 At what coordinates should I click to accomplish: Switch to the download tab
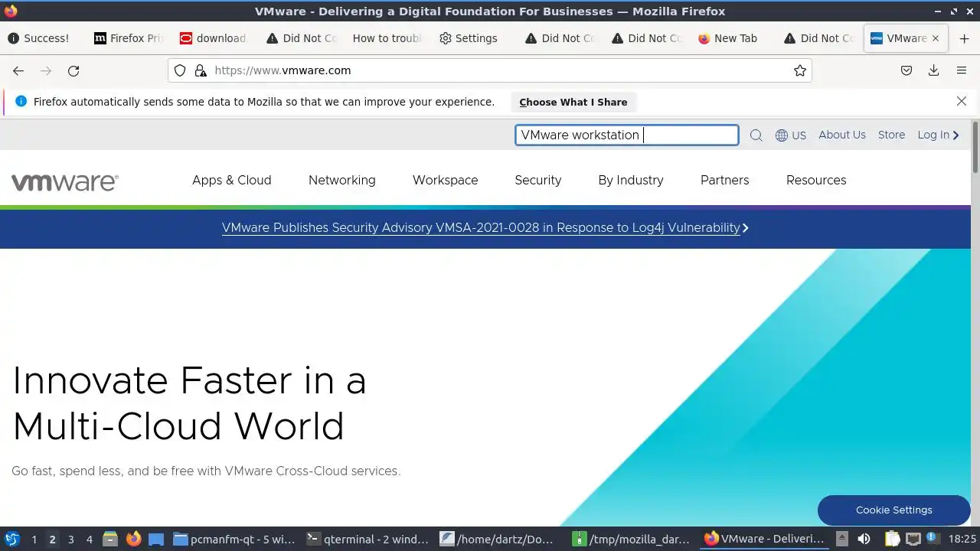coord(215,38)
